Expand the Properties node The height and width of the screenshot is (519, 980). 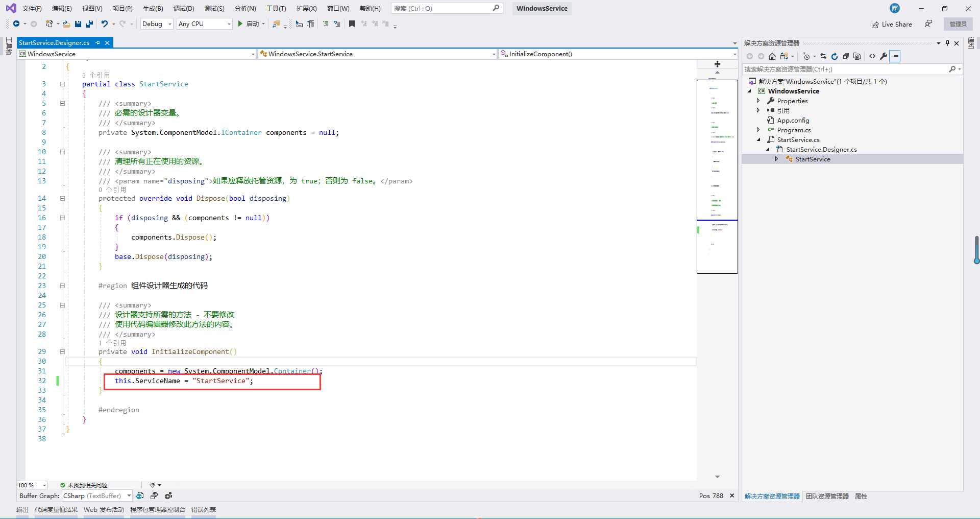pos(758,101)
